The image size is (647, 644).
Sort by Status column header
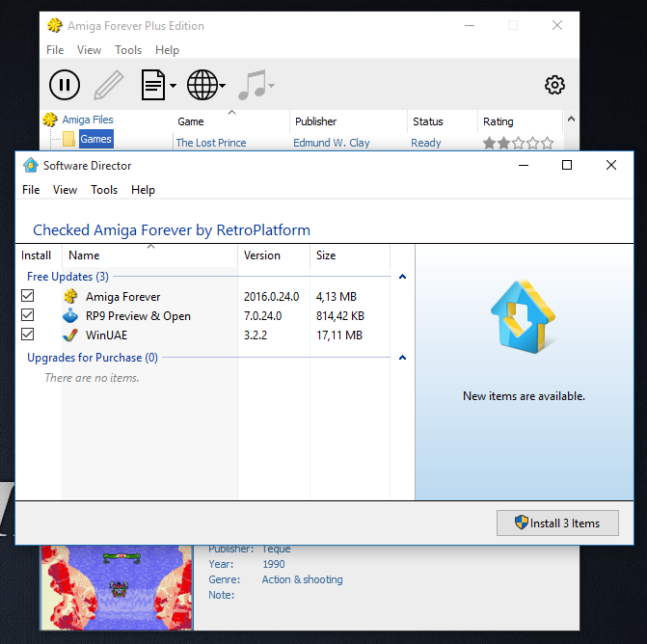pos(443,121)
